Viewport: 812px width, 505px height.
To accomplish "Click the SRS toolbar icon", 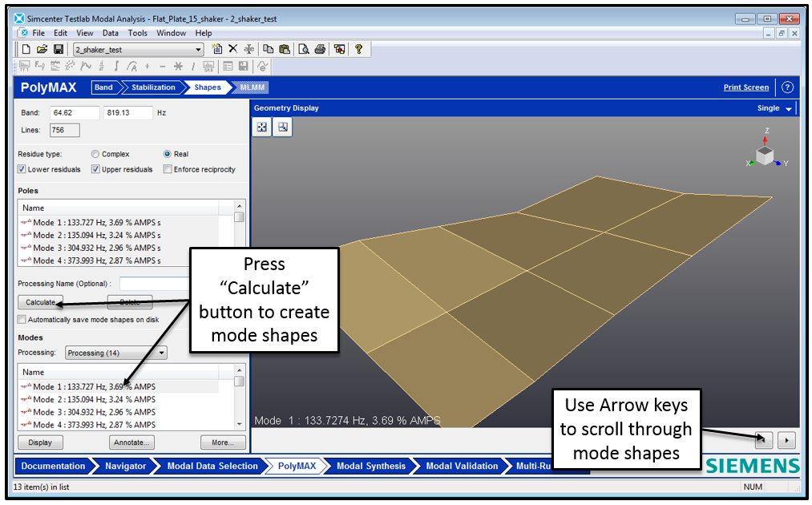I will click(208, 66).
